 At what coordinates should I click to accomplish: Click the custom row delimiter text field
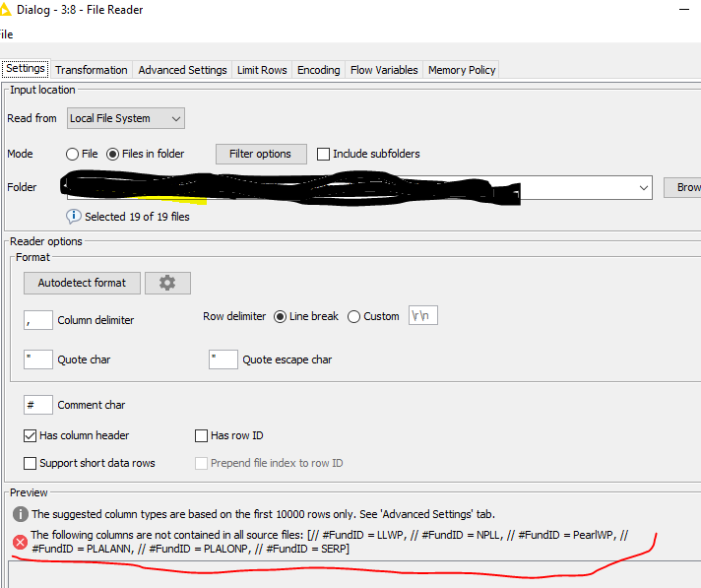(423, 316)
